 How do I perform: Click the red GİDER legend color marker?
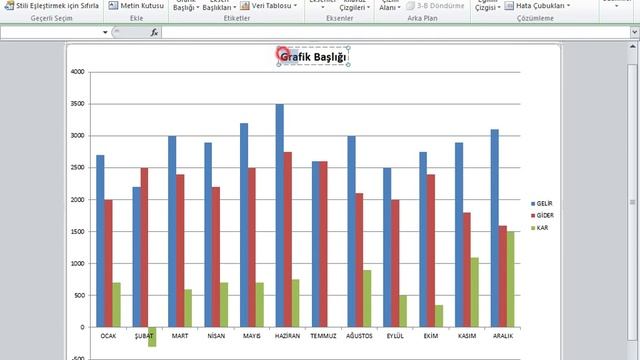pos(533,216)
